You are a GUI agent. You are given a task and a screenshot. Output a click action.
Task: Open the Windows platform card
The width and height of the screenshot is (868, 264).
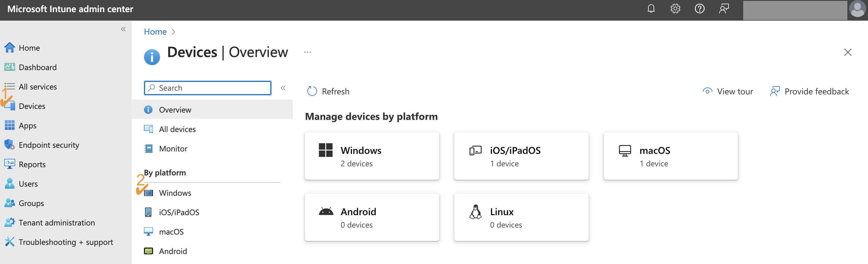(x=372, y=156)
